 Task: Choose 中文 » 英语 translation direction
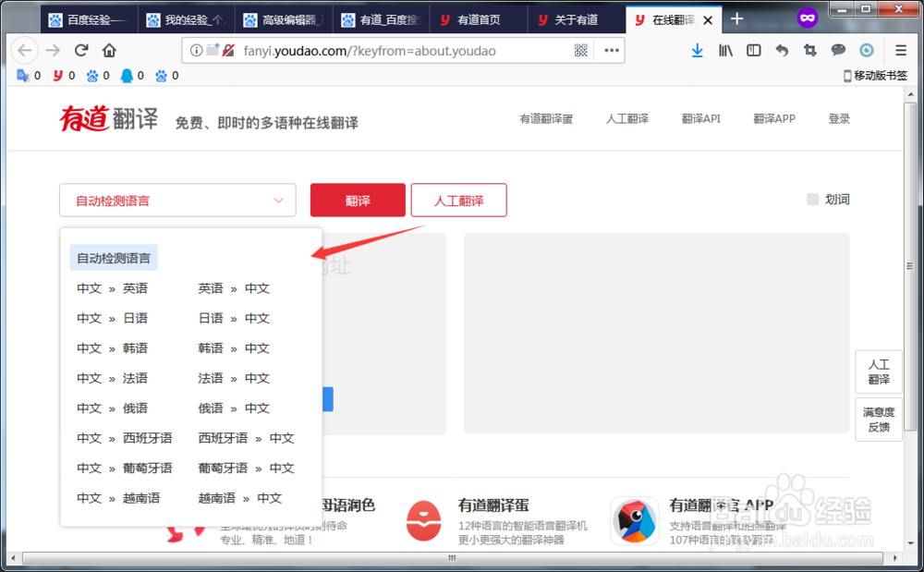112,288
